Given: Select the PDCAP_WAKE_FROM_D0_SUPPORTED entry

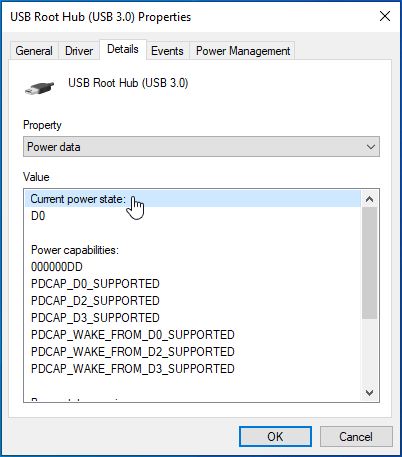Looking at the screenshot, I should click(x=133, y=335).
